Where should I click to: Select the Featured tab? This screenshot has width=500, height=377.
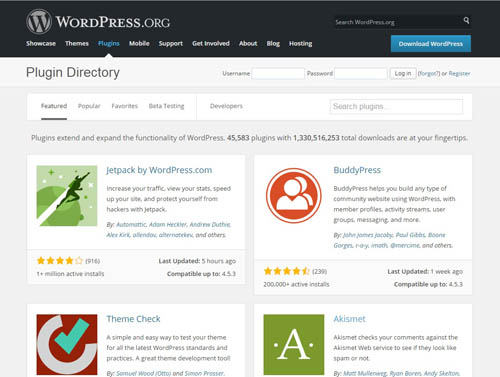(x=54, y=106)
